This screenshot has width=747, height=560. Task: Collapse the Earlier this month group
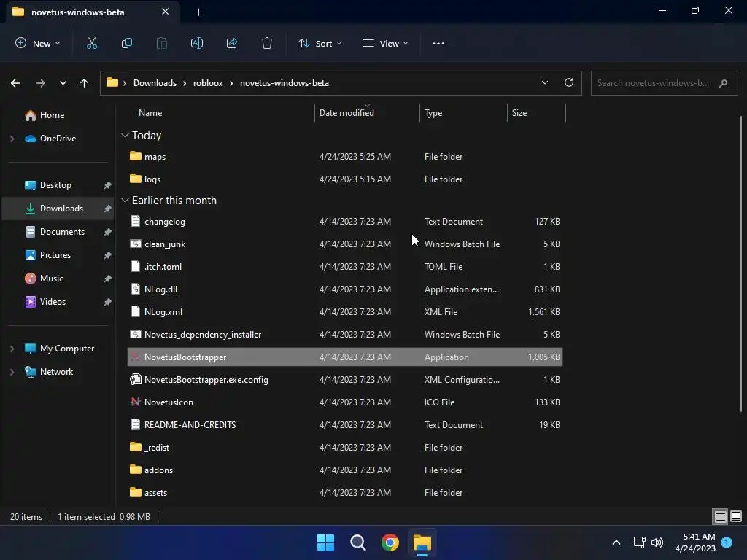coord(125,201)
